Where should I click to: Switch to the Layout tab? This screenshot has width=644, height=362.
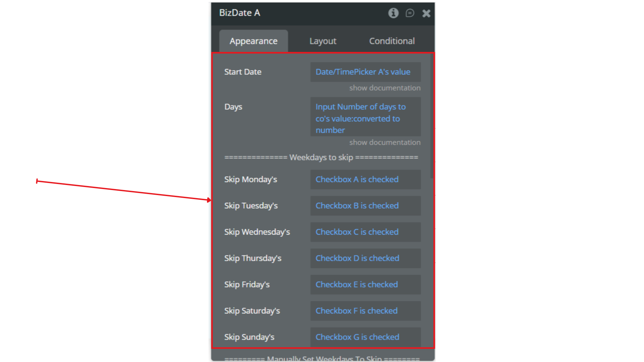[323, 41]
